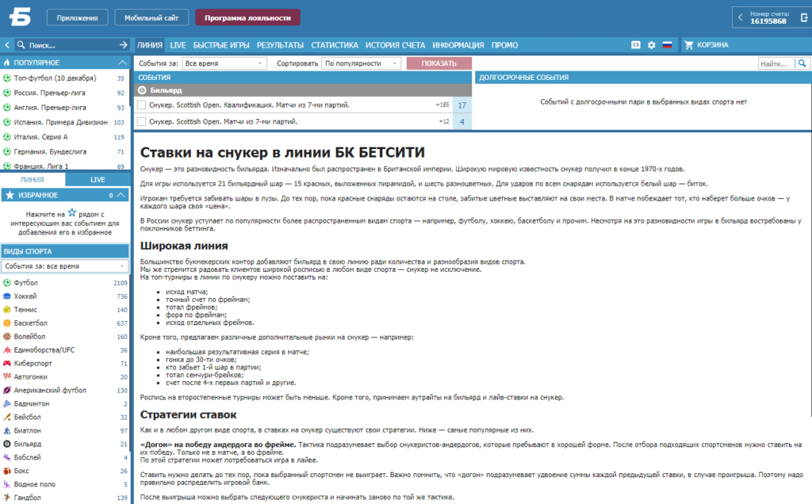Expand the 4 events count for Scottish Open
The height and width of the screenshot is (504, 812).
tap(462, 121)
